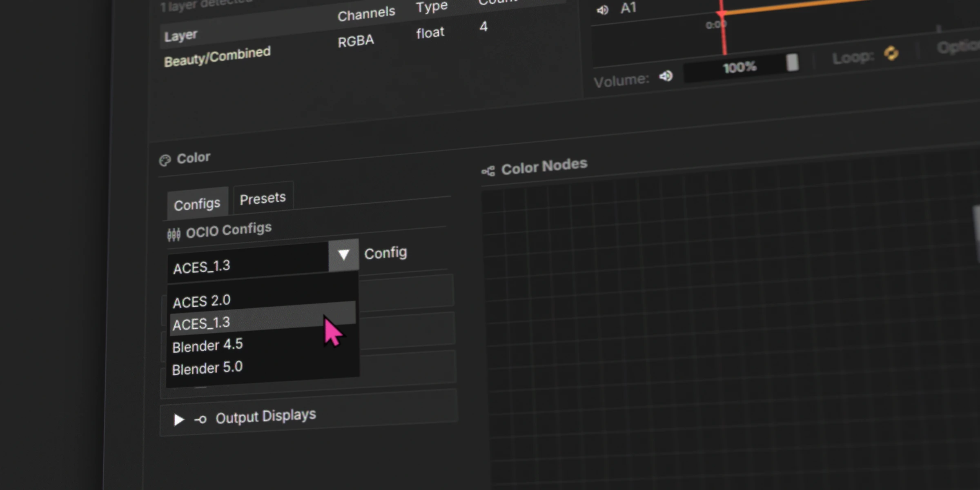Click the OCIO Configs sliders icon
Screen dimensions: 980x490
(x=174, y=234)
